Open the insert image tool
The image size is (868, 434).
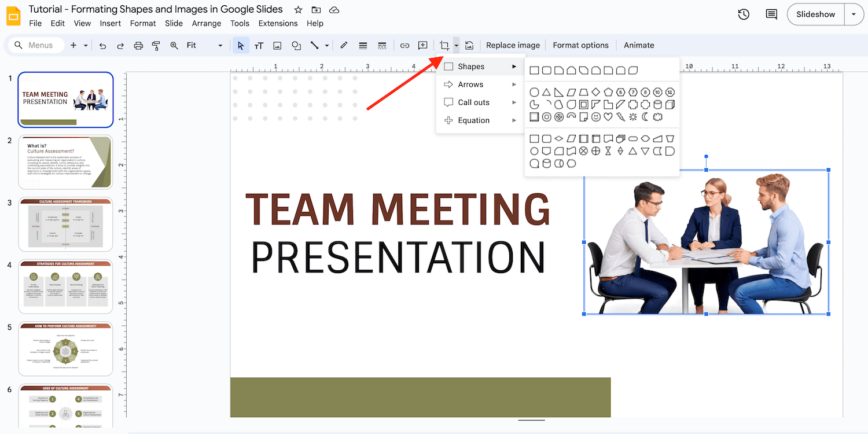click(x=277, y=45)
